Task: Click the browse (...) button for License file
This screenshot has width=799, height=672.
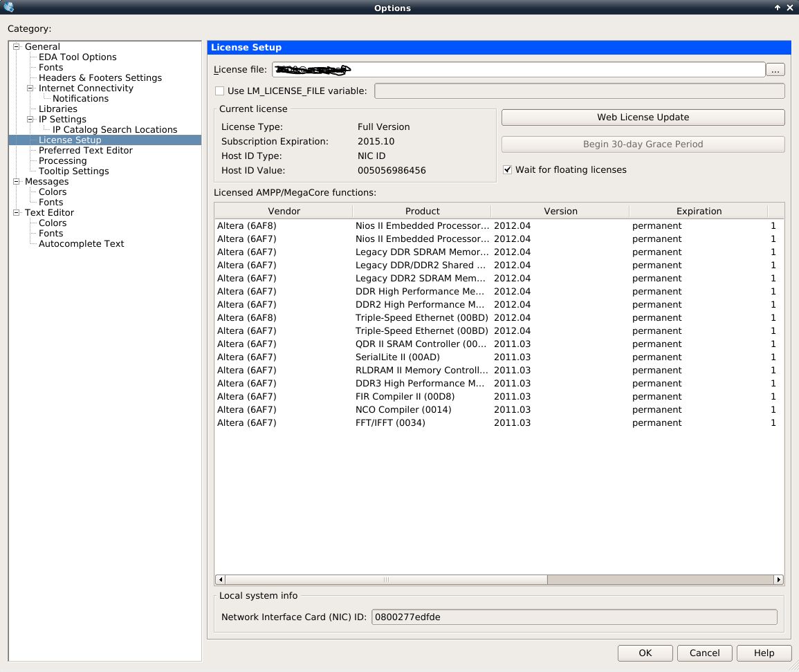Action: (x=775, y=70)
